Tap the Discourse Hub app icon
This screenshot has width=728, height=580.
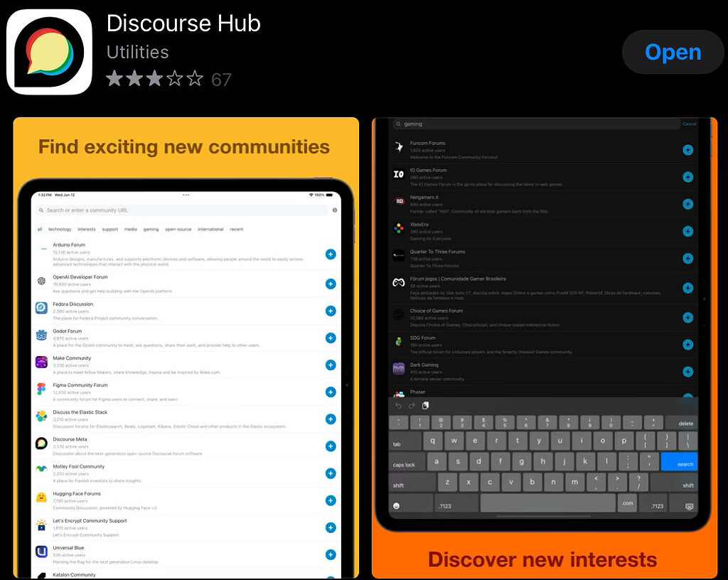tap(49, 52)
